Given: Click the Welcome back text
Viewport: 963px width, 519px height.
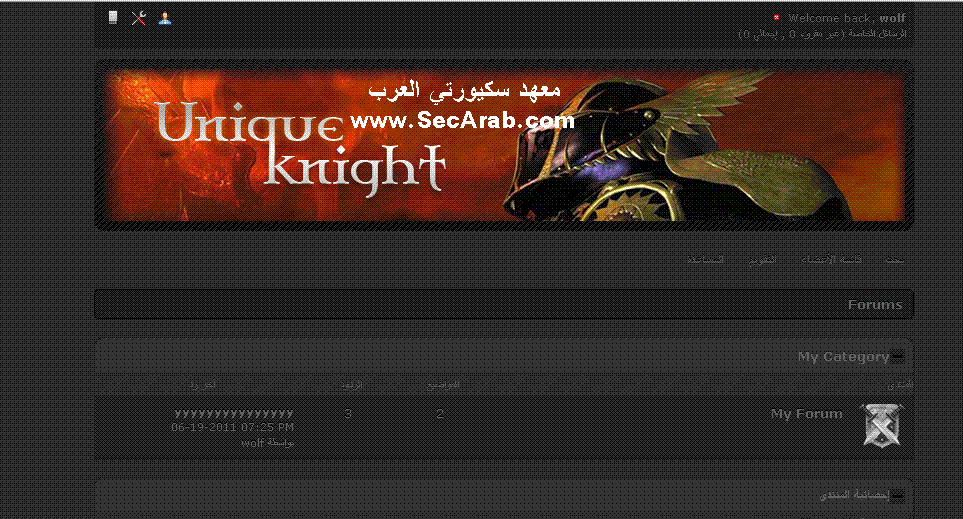Looking at the screenshot, I should tap(832, 18).
